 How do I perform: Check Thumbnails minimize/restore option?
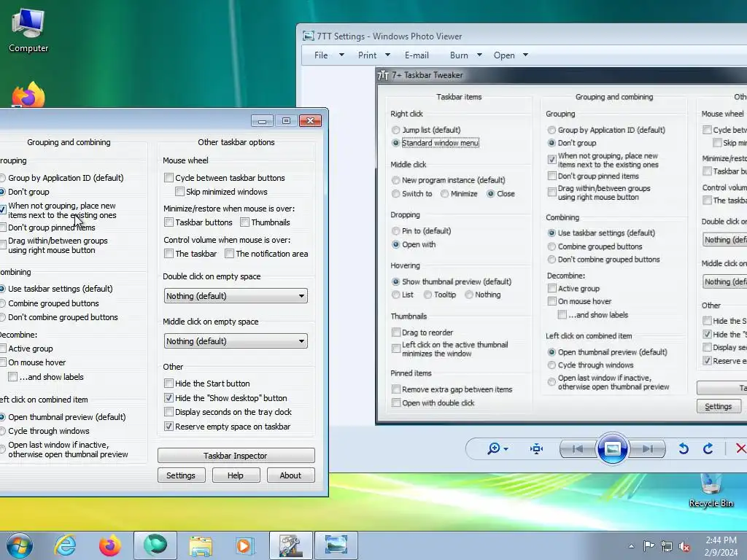(x=245, y=222)
